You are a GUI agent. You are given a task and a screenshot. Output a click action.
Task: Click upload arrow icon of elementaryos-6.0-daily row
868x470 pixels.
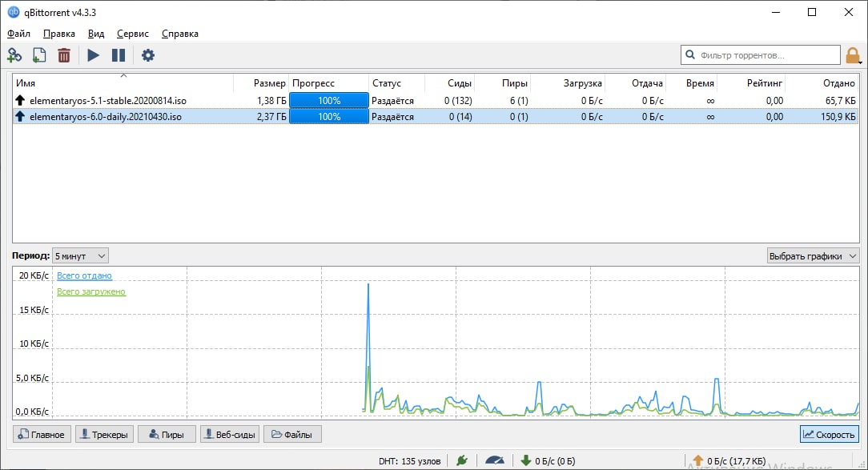tap(20, 116)
